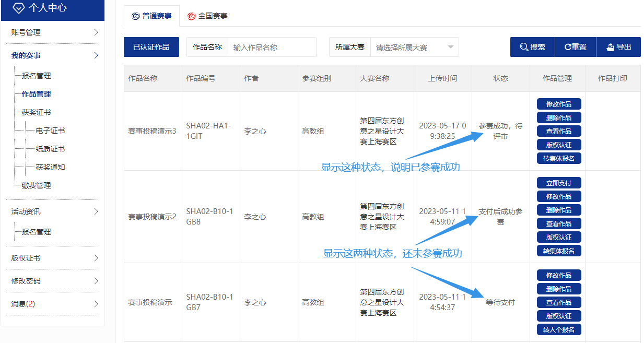
Task: Switch to the 全国赛事 tab
Action: pyautogui.click(x=207, y=16)
